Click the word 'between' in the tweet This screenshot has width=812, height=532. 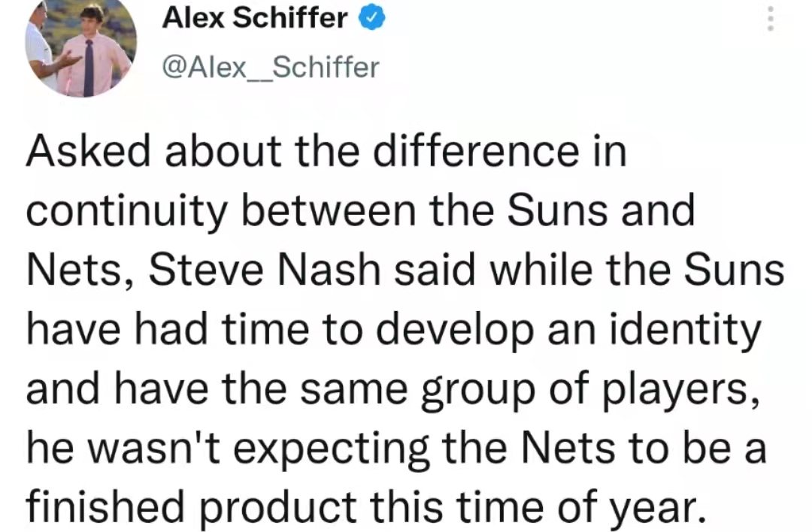click(329, 211)
